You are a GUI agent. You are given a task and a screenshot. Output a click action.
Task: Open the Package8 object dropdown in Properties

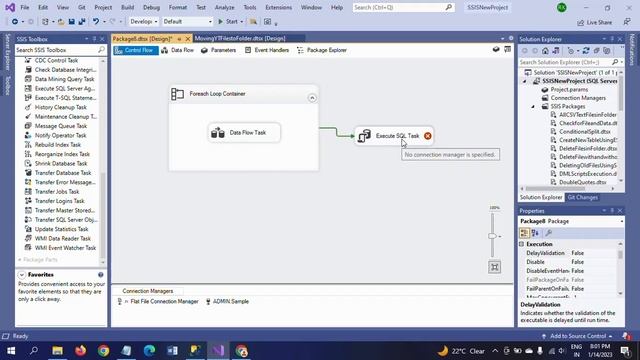pyautogui.click(x=622, y=221)
